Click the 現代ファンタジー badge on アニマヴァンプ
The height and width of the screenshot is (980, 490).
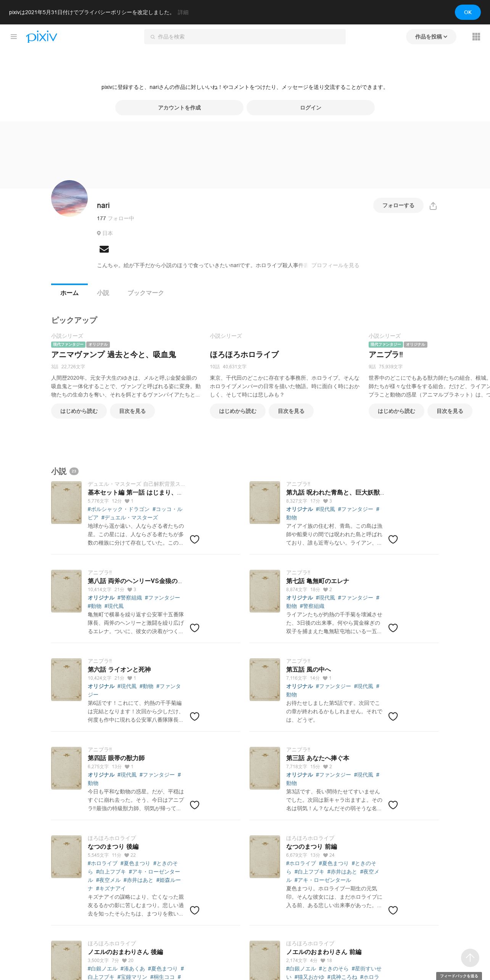point(68,344)
